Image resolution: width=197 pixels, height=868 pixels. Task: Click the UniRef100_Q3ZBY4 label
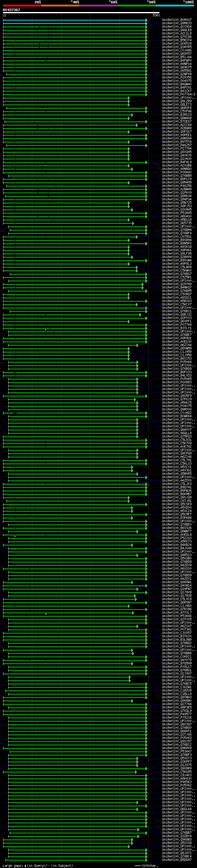pos(177,836)
